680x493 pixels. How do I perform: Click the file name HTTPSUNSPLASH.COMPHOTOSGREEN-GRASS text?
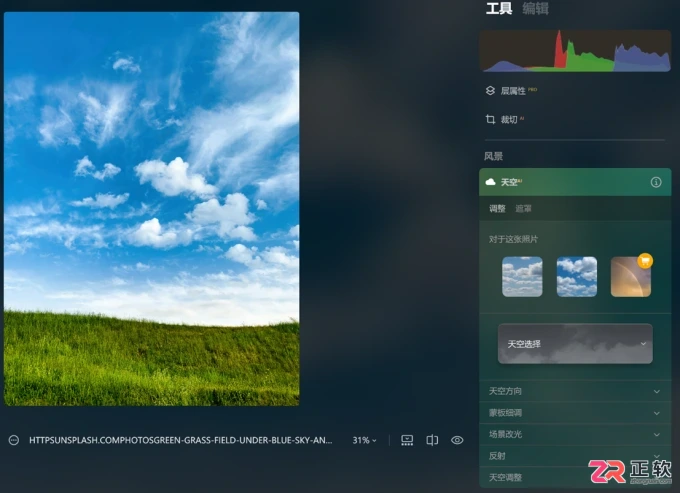pyautogui.click(x=181, y=441)
